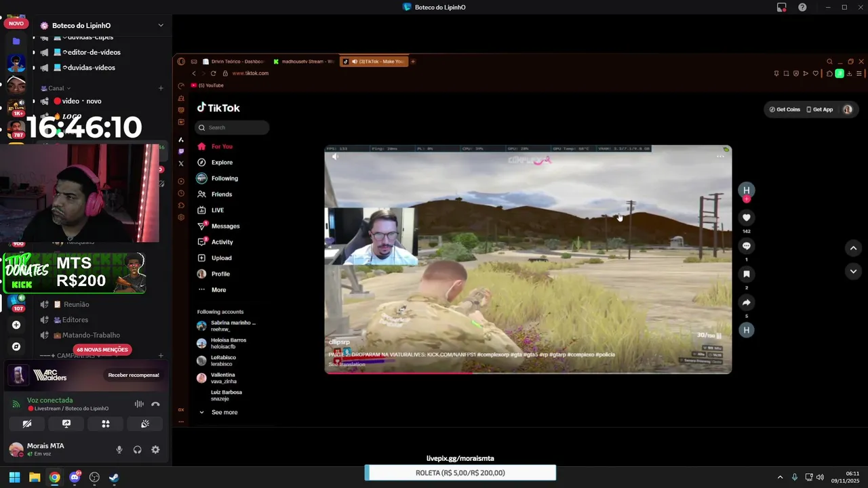The image size is (868, 488).
Task: Deafen with the Discord headphones icon
Action: point(138,449)
